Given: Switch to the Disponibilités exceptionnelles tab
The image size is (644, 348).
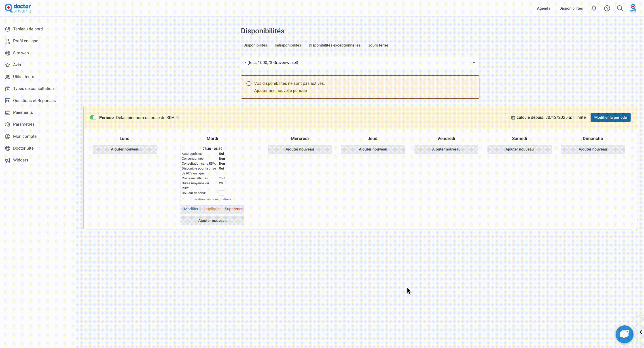Looking at the screenshot, I should (335, 45).
